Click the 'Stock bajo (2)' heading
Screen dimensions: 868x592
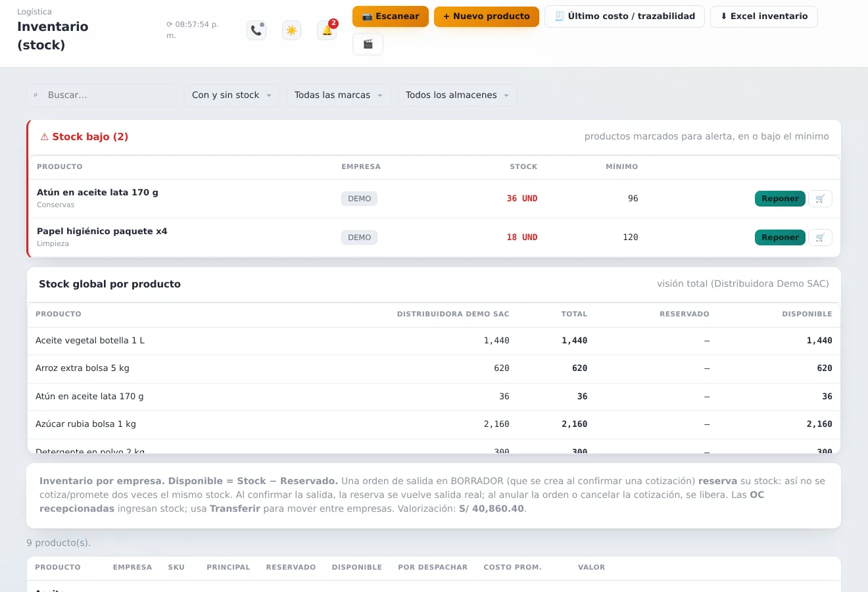click(84, 137)
